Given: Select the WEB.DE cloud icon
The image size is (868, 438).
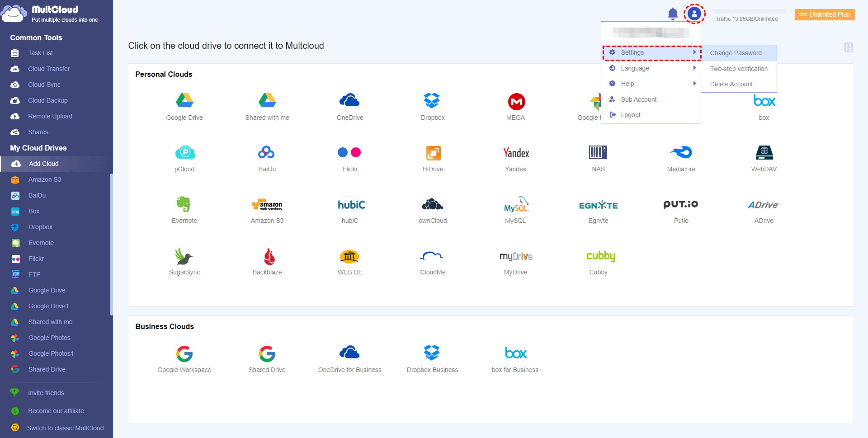Looking at the screenshot, I should click(349, 257).
